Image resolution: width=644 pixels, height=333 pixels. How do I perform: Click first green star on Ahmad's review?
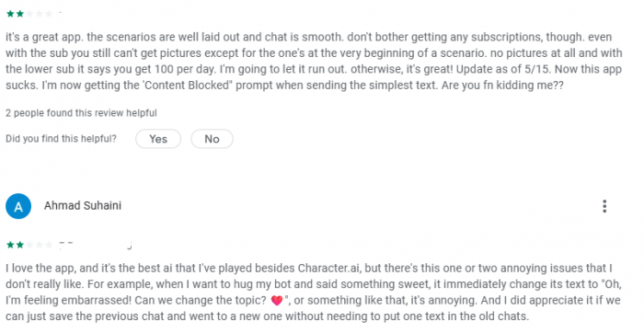pos(10,246)
